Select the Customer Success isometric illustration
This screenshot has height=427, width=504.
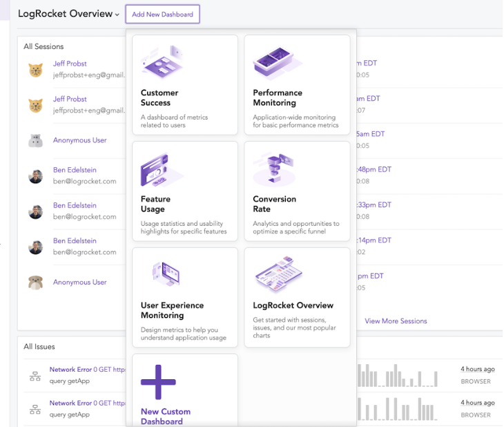tap(162, 62)
